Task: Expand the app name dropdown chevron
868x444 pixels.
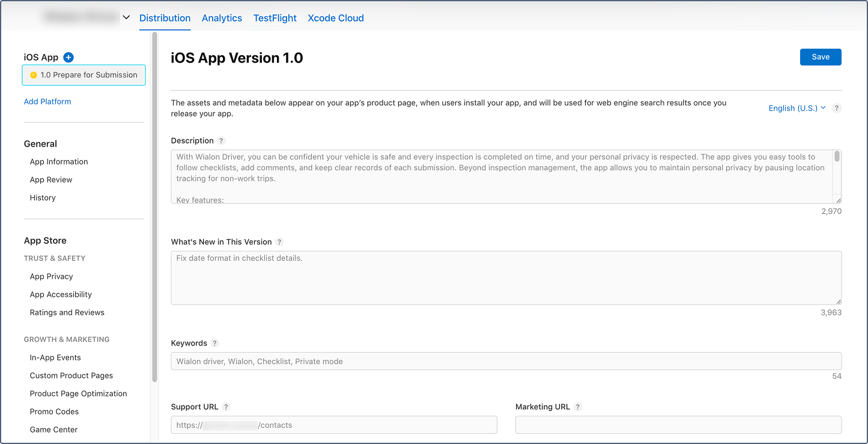Action: (126, 17)
